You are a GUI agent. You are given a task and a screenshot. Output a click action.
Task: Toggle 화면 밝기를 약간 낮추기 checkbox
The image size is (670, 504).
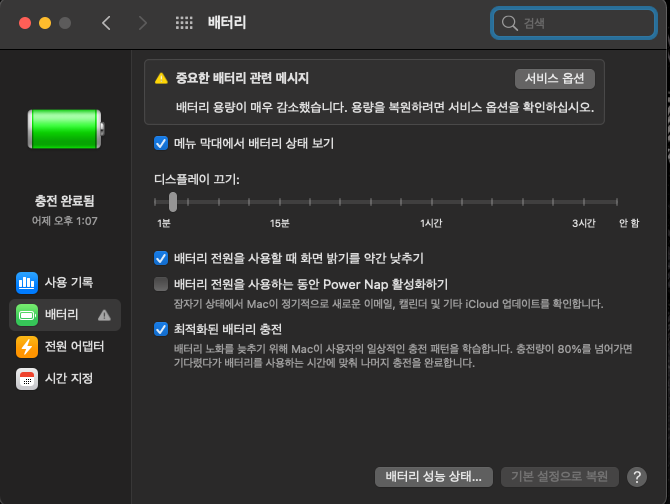161,258
